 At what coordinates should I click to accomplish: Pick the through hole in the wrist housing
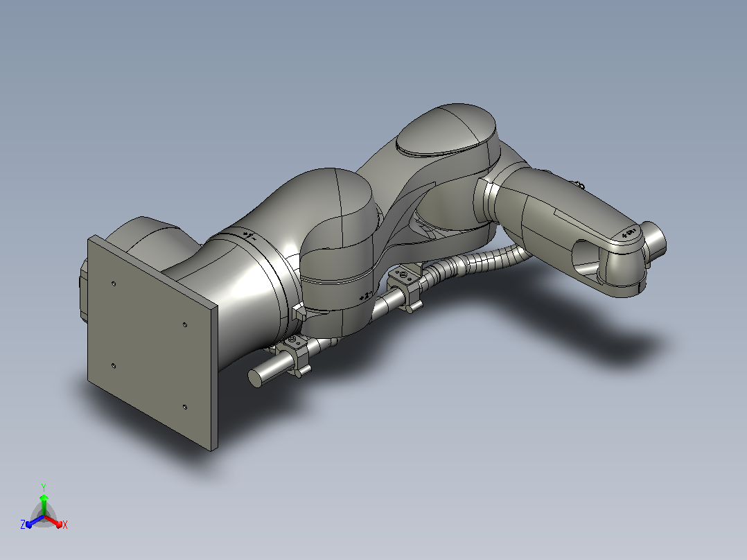click(x=585, y=259)
